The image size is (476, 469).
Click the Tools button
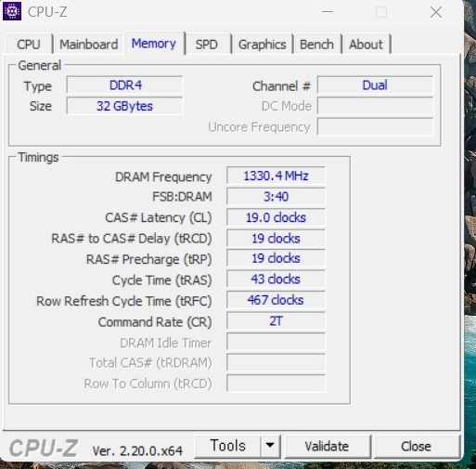(228, 446)
